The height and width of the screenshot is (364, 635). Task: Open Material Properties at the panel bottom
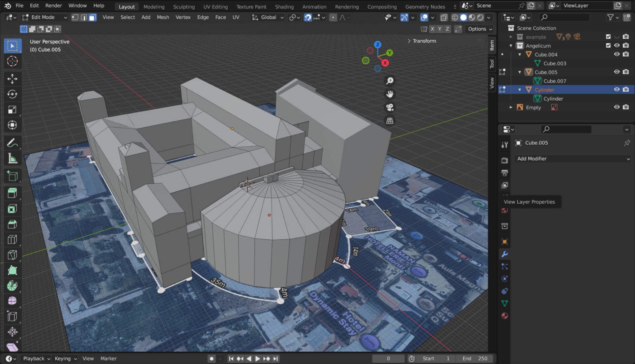(504, 316)
